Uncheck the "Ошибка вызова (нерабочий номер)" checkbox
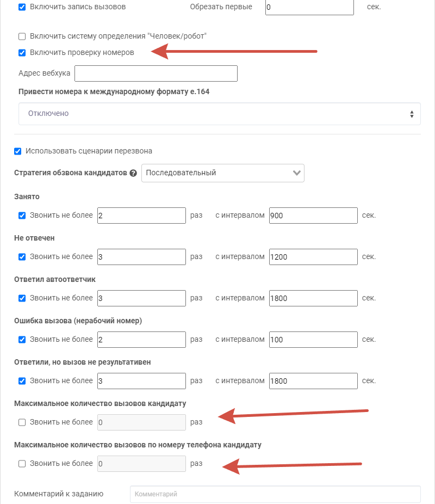This screenshot has width=435, height=504. 22,340
